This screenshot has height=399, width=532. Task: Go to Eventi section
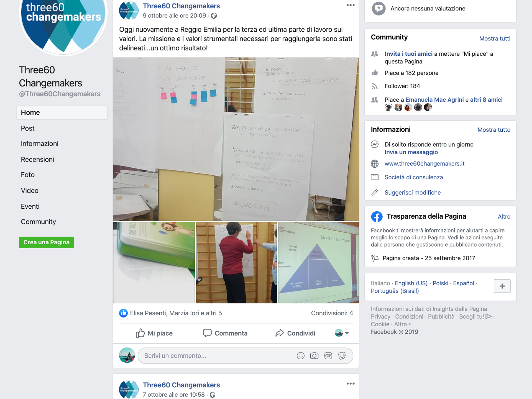coord(30,206)
